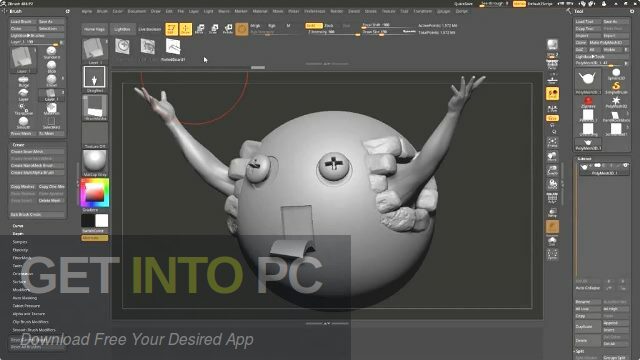Open the Transform menu
Viewport: 640px width, 360px height.
coord(423,11)
